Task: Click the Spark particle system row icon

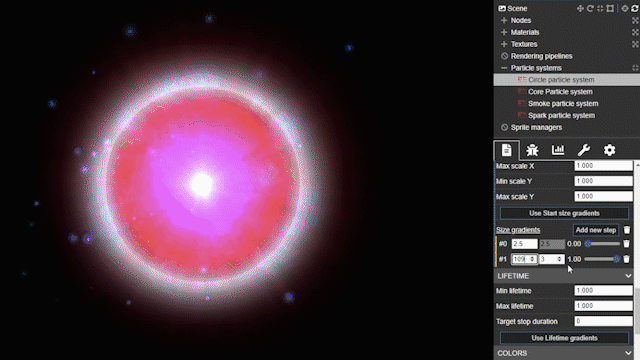Action: pos(522,115)
